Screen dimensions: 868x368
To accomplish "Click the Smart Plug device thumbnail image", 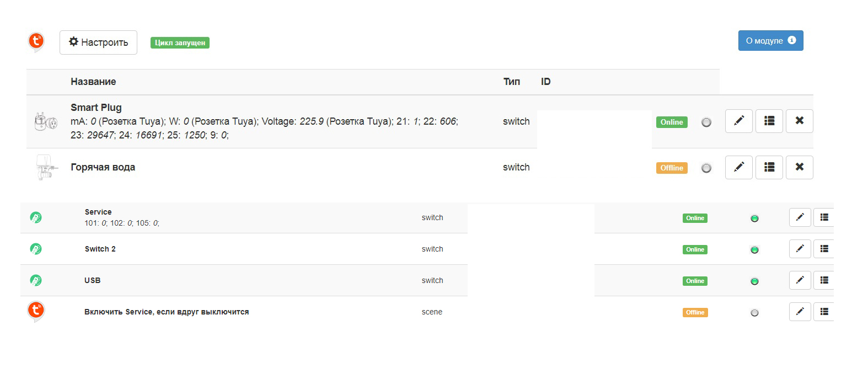I will [x=46, y=121].
